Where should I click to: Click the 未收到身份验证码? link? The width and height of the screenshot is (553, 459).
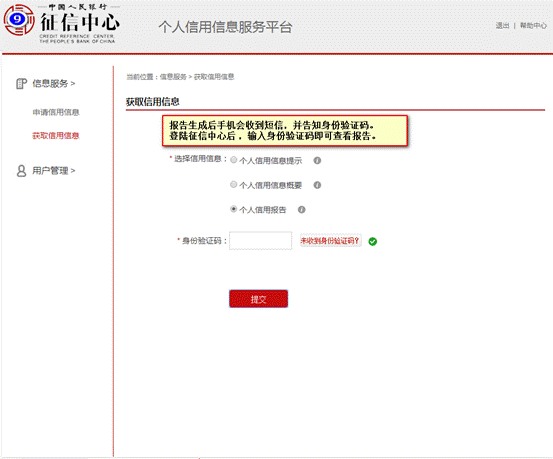pos(330,241)
